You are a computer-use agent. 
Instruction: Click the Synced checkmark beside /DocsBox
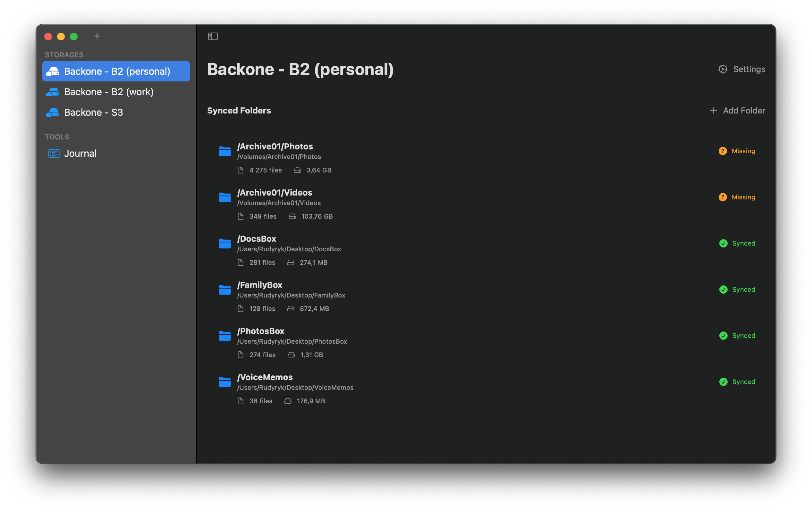click(x=723, y=243)
